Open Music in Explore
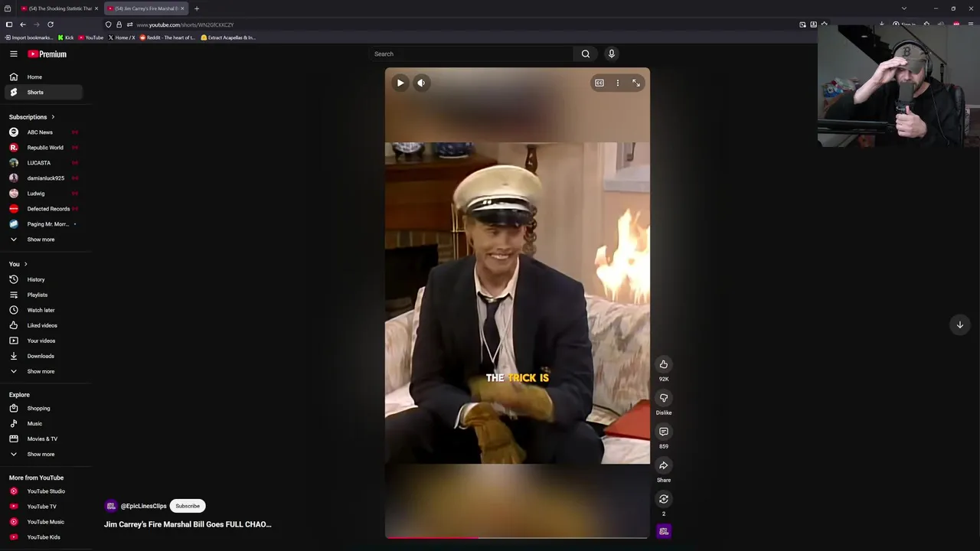The image size is (980, 551). (x=44, y=424)
